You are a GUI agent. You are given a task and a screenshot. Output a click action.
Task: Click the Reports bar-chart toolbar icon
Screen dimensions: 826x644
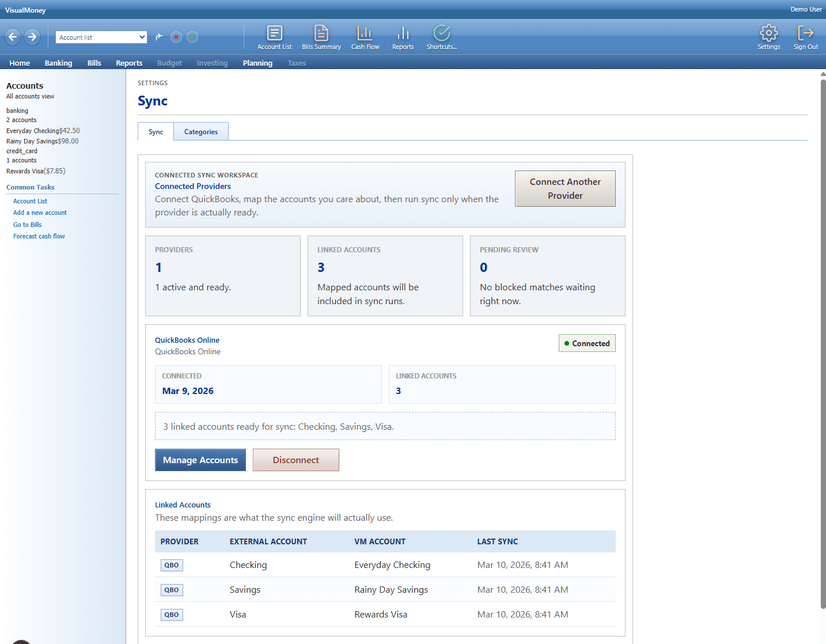403,36
